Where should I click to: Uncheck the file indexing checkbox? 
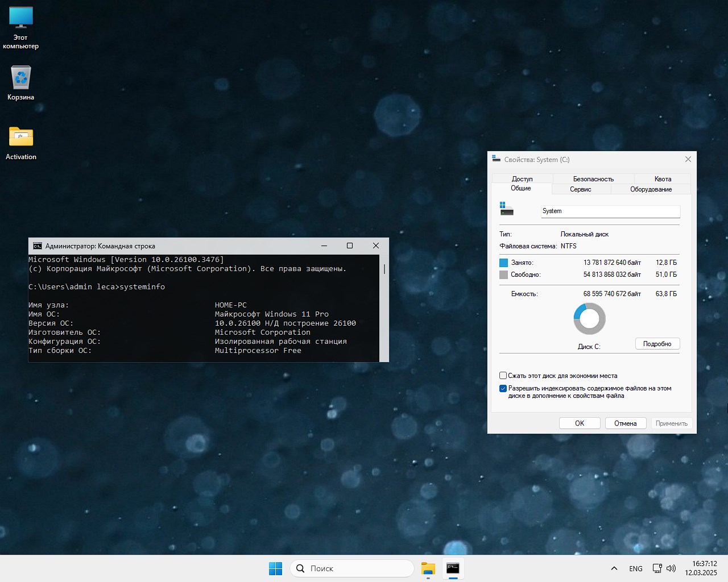(503, 389)
